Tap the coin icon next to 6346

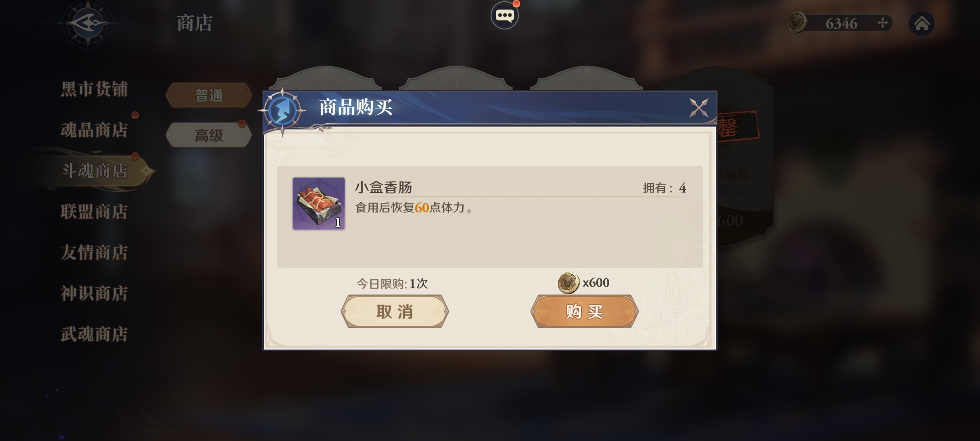tap(796, 22)
